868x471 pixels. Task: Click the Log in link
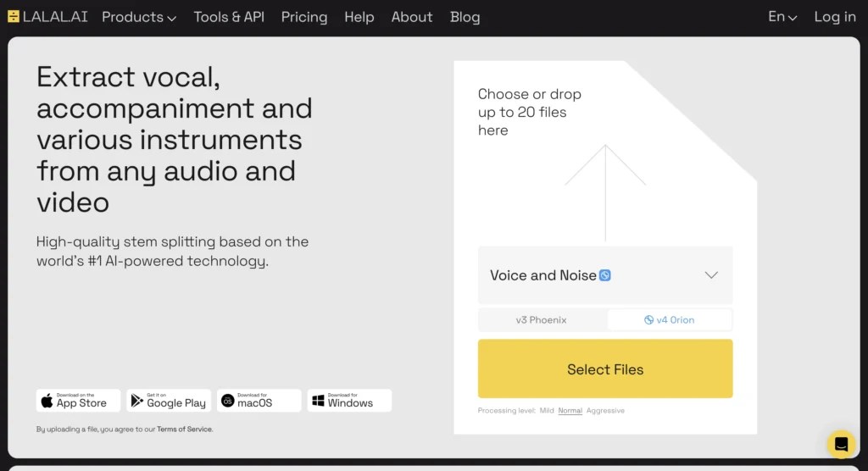835,17
